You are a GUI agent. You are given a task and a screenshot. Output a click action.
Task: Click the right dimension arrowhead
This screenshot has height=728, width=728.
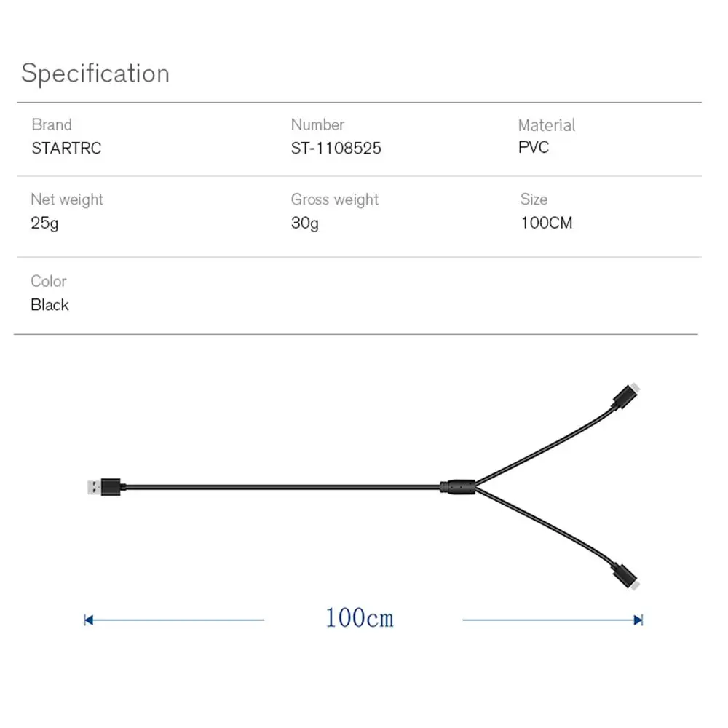(638, 620)
